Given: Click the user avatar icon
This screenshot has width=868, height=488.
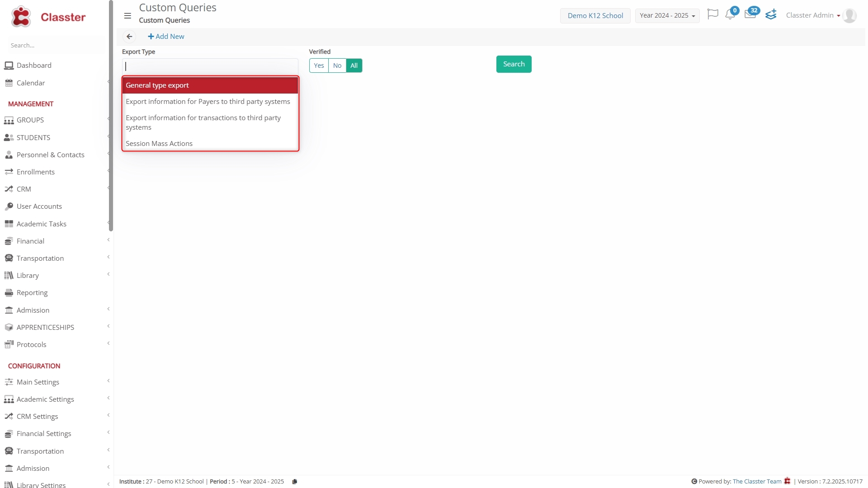Looking at the screenshot, I should click(849, 15).
